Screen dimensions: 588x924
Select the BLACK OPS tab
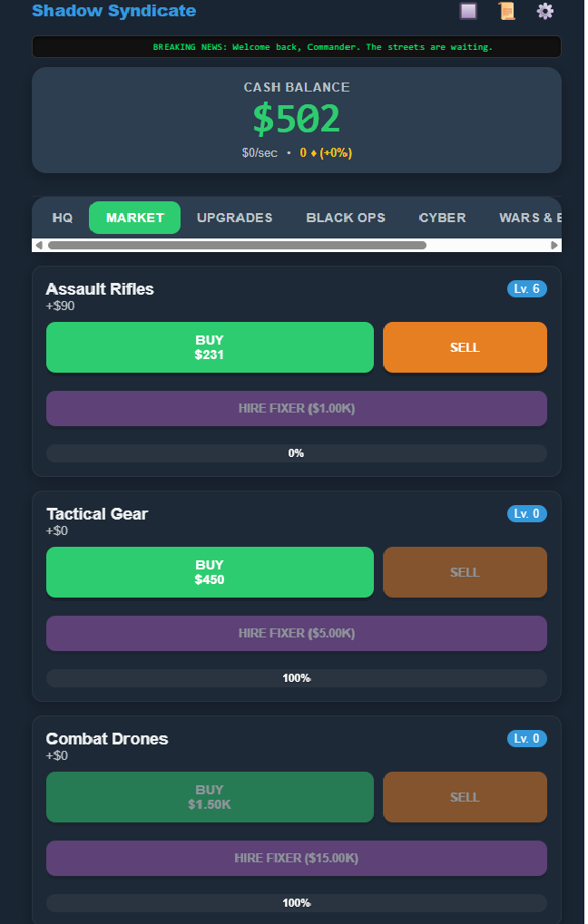coord(346,218)
